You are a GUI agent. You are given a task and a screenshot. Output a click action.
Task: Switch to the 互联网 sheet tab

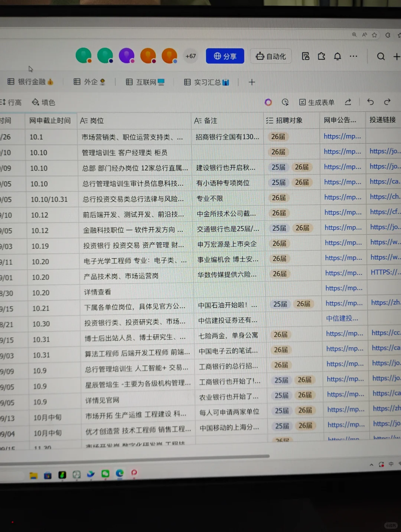click(x=145, y=82)
